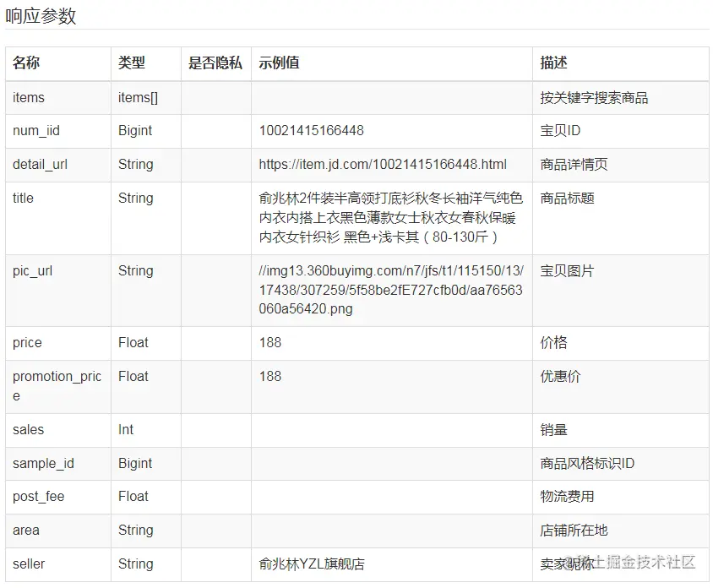Click the item.jd.com URL example value

(383, 165)
